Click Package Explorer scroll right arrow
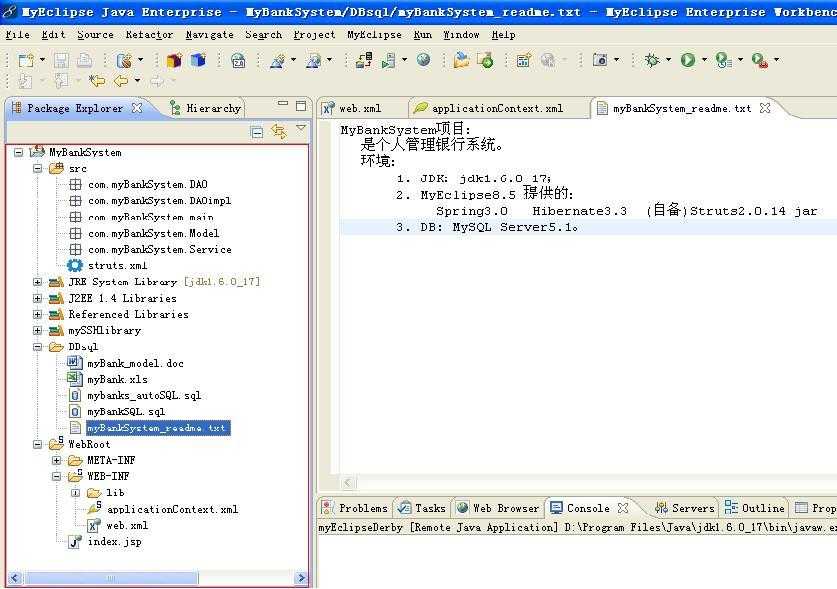The width and height of the screenshot is (837, 589). 302,578
